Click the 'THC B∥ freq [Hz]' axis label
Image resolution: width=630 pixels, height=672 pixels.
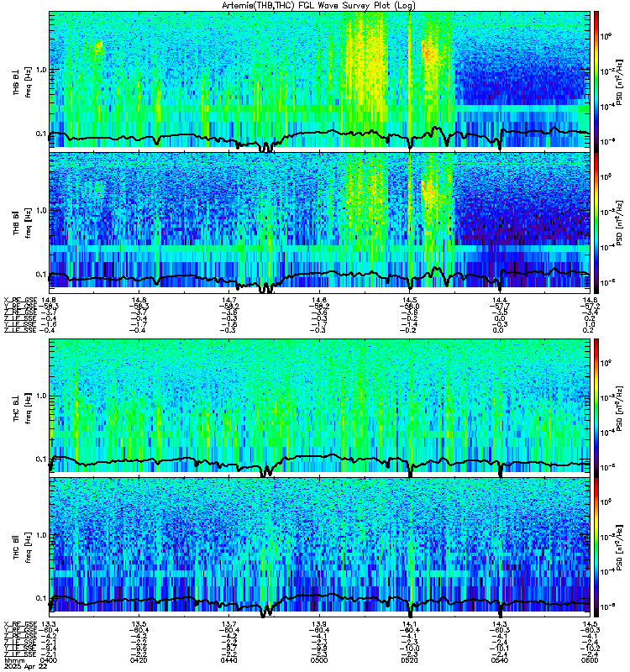(x=23, y=548)
